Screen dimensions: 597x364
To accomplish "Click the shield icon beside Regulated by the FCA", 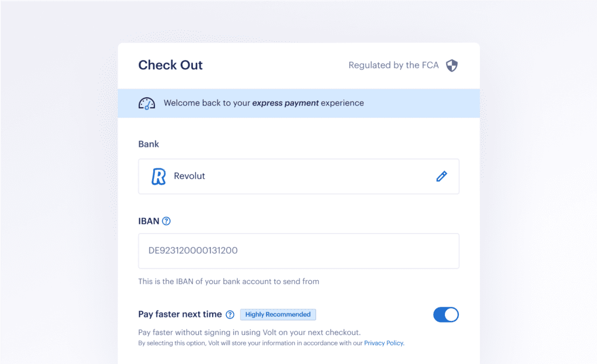I will [452, 65].
